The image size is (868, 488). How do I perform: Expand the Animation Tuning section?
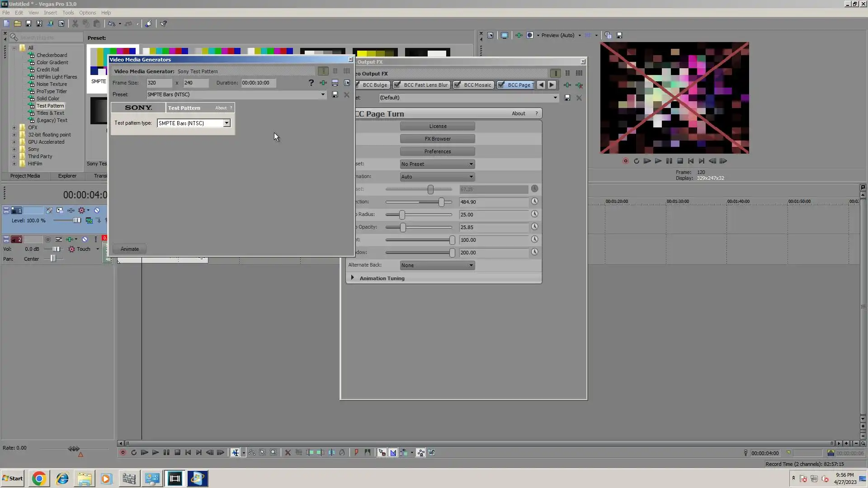(353, 278)
